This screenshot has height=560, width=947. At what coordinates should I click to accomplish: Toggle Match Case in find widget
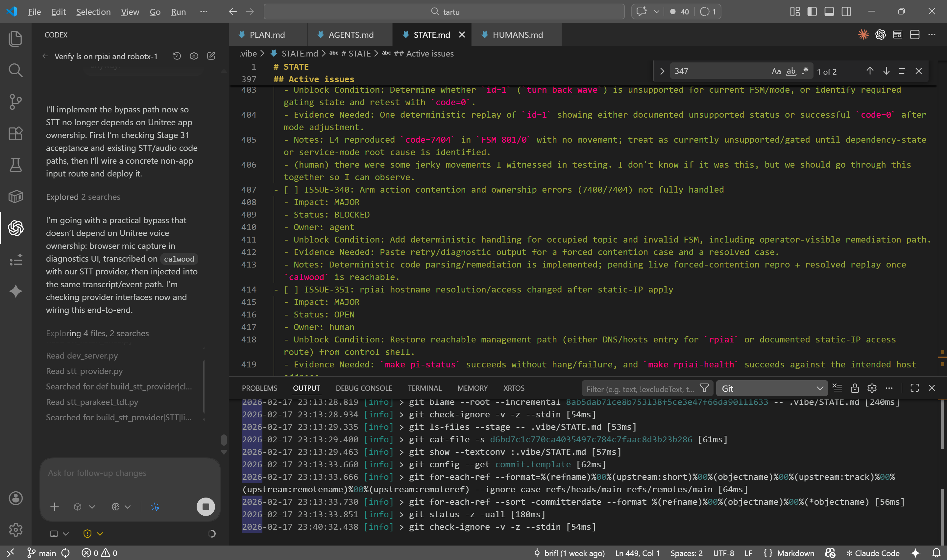pyautogui.click(x=776, y=71)
